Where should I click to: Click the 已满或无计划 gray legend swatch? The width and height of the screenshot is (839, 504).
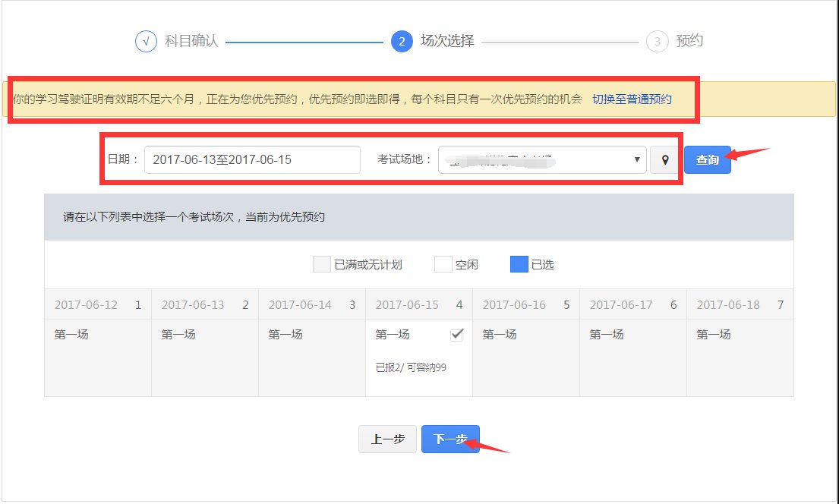[321, 264]
